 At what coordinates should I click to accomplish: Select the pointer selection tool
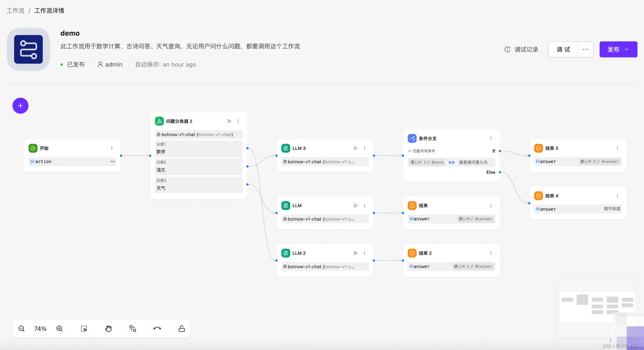[84, 329]
